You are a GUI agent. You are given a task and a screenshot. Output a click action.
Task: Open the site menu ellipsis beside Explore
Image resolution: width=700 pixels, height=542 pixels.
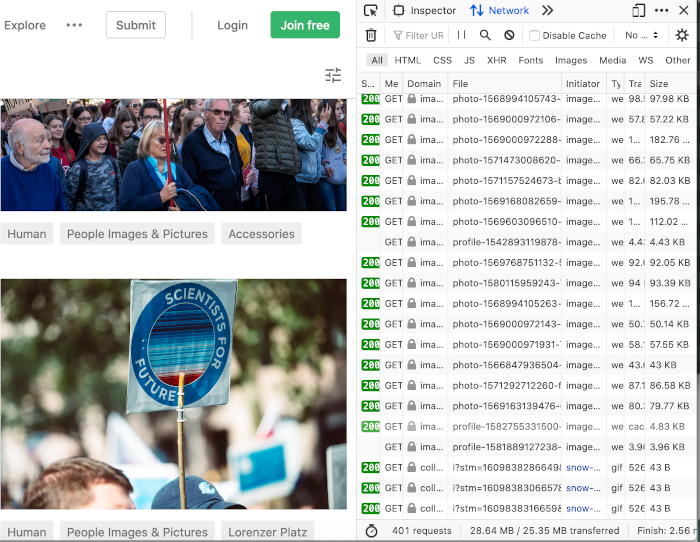pyautogui.click(x=74, y=25)
